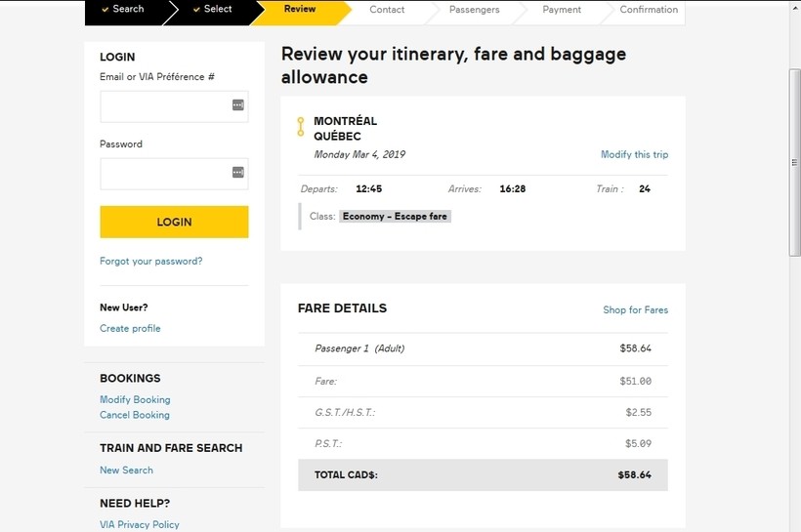Start a New Search

[126, 471]
